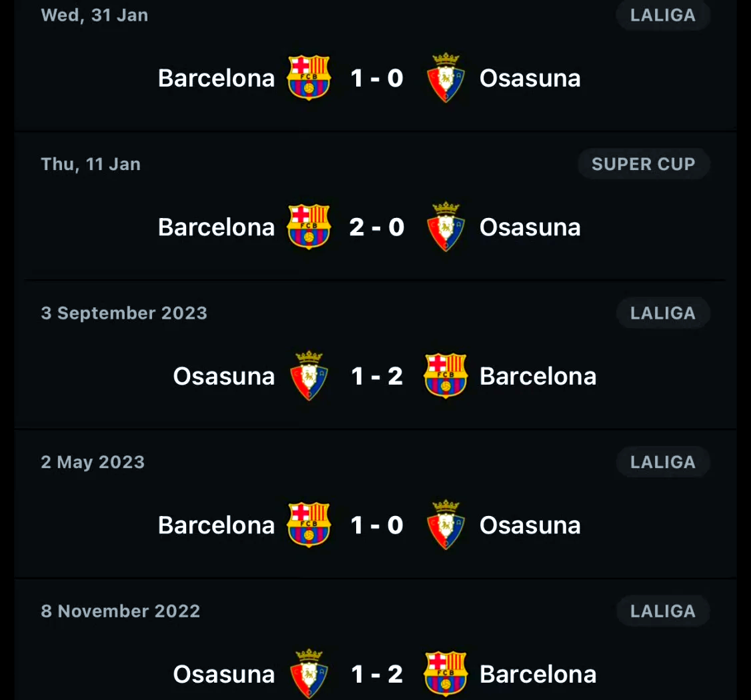Click Barcelona crest in 8 November 2022 match

[x=446, y=673]
